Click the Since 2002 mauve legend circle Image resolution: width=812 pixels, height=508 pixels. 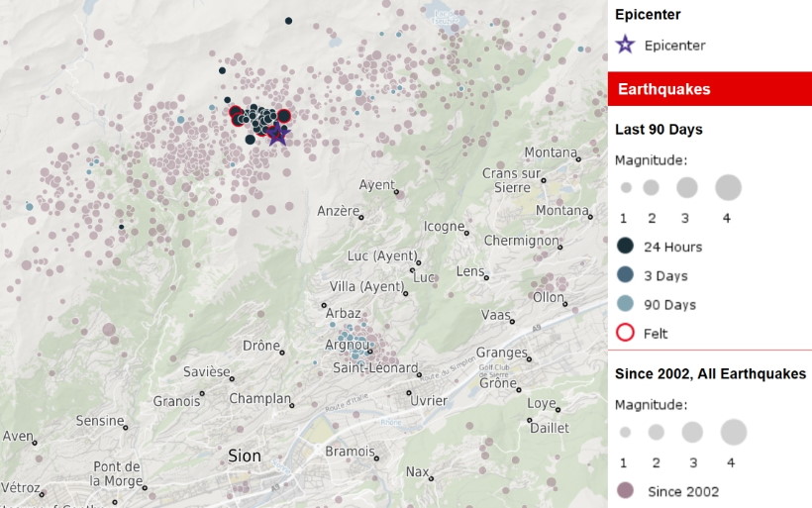click(625, 491)
